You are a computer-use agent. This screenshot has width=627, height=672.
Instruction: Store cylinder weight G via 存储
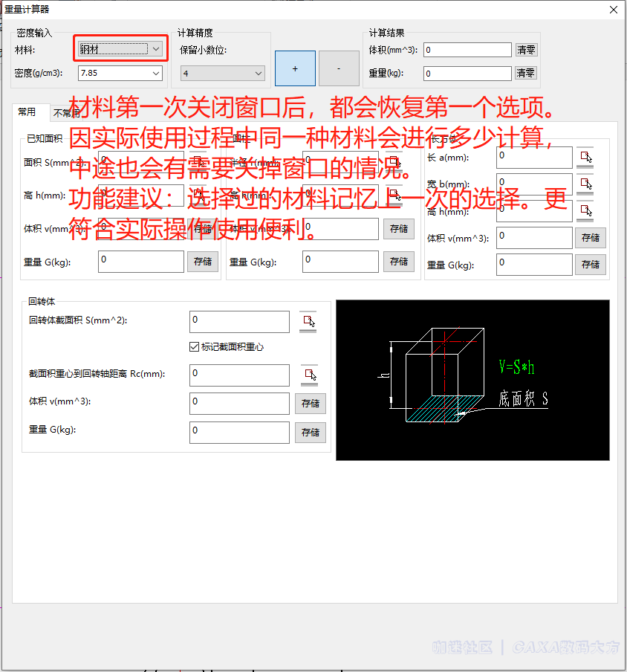(x=399, y=262)
